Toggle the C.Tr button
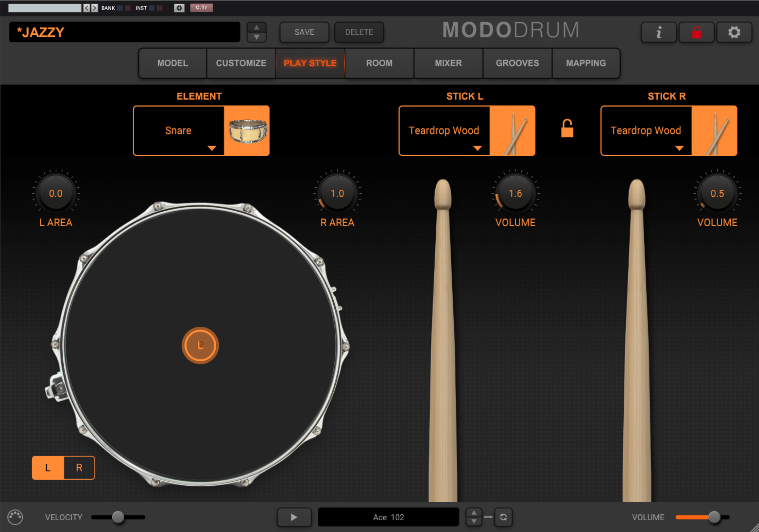759x532 pixels. 202,8
